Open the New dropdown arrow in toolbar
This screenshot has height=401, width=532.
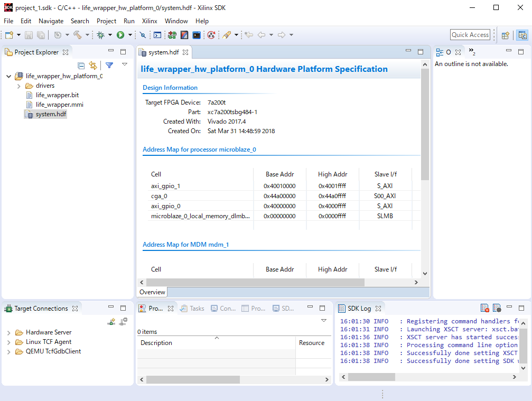click(x=18, y=35)
